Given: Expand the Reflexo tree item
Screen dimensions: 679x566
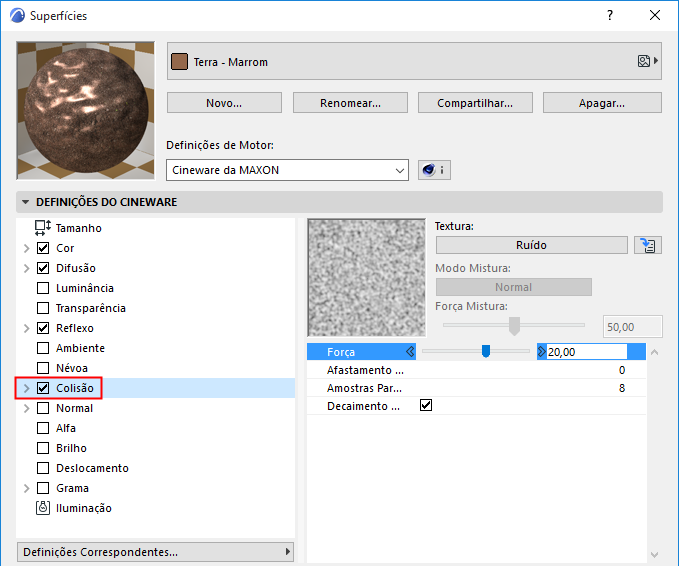Looking at the screenshot, I should point(26,328).
